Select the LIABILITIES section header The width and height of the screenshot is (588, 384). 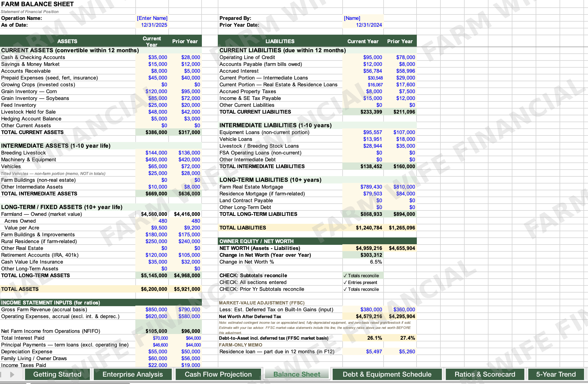[x=280, y=41]
